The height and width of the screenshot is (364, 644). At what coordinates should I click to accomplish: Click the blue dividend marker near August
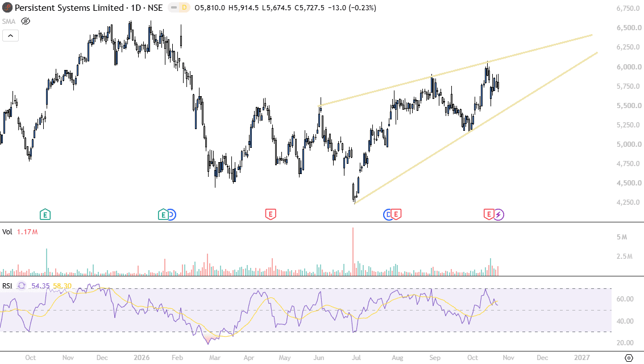point(387,214)
